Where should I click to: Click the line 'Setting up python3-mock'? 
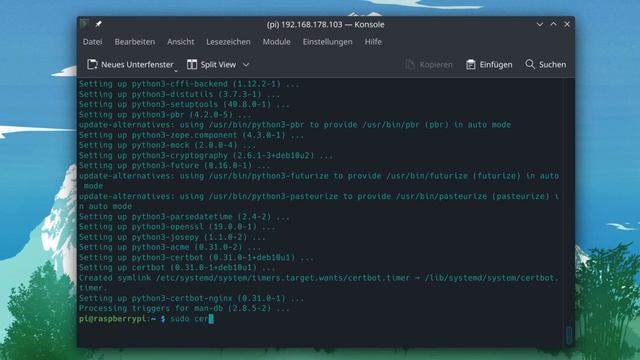point(167,145)
